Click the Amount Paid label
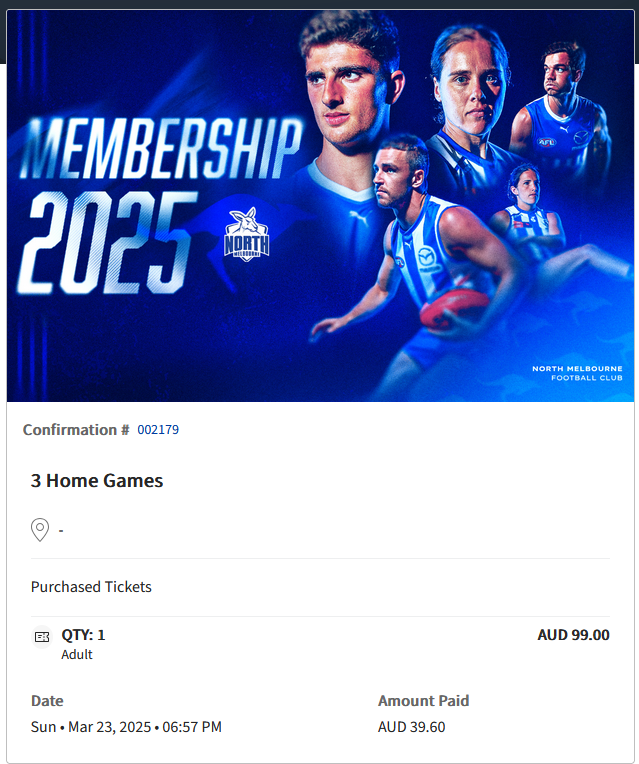The image size is (639, 764). [x=423, y=701]
